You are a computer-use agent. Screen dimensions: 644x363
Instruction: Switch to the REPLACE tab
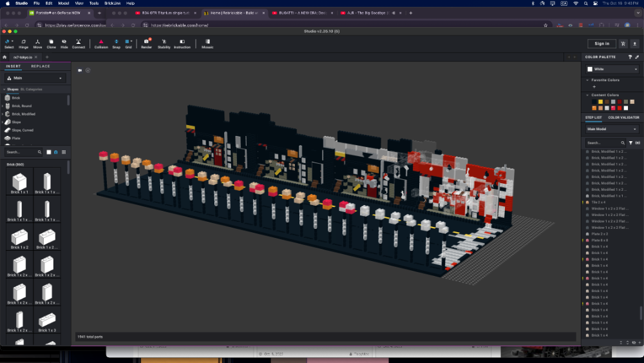coord(40,66)
